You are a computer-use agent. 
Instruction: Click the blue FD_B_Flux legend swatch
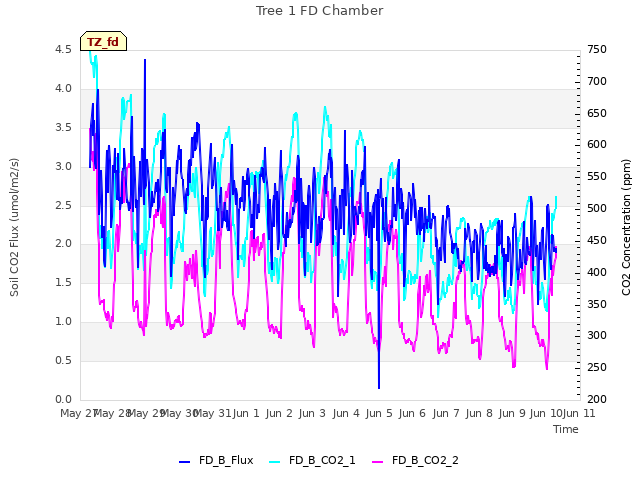click(184, 462)
